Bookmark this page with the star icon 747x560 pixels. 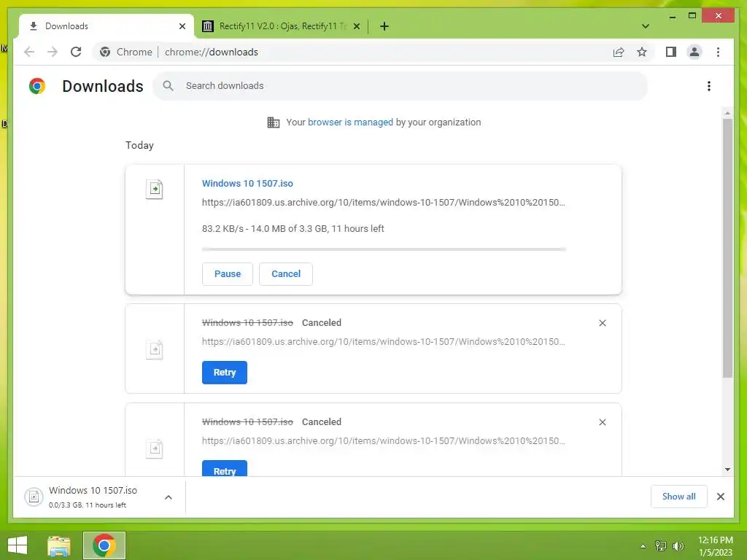pos(642,52)
